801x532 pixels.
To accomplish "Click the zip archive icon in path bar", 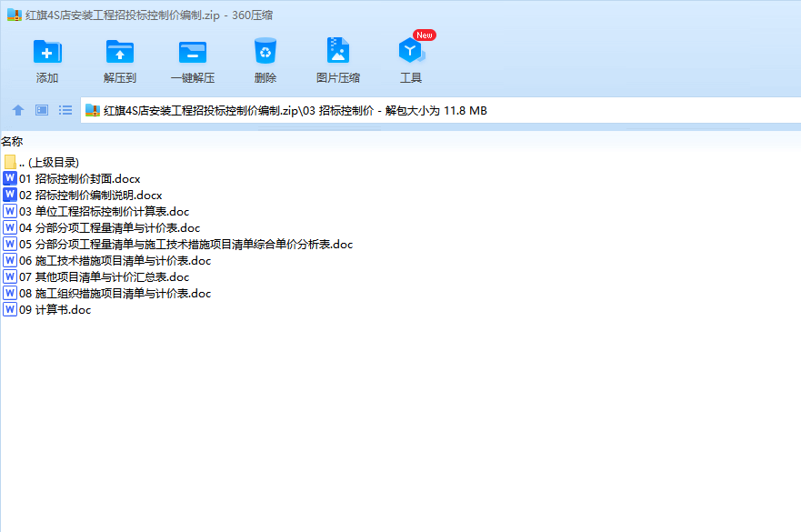I will [93, 110].
